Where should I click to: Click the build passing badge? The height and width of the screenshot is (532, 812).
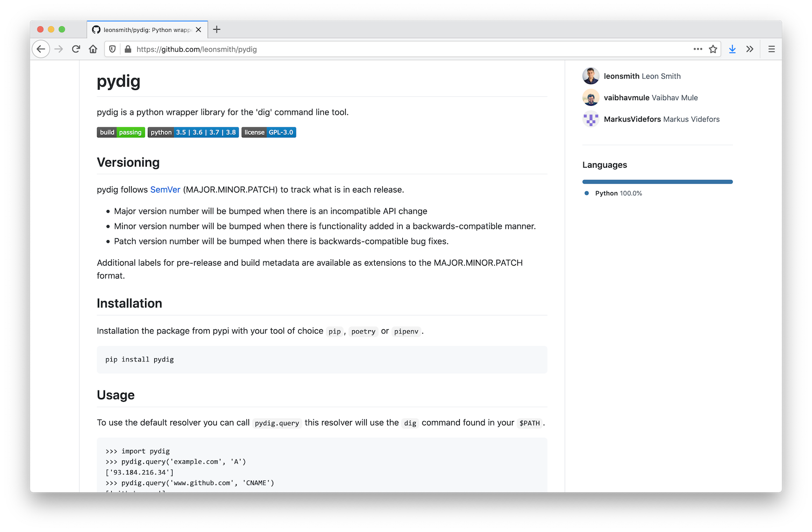121,132
